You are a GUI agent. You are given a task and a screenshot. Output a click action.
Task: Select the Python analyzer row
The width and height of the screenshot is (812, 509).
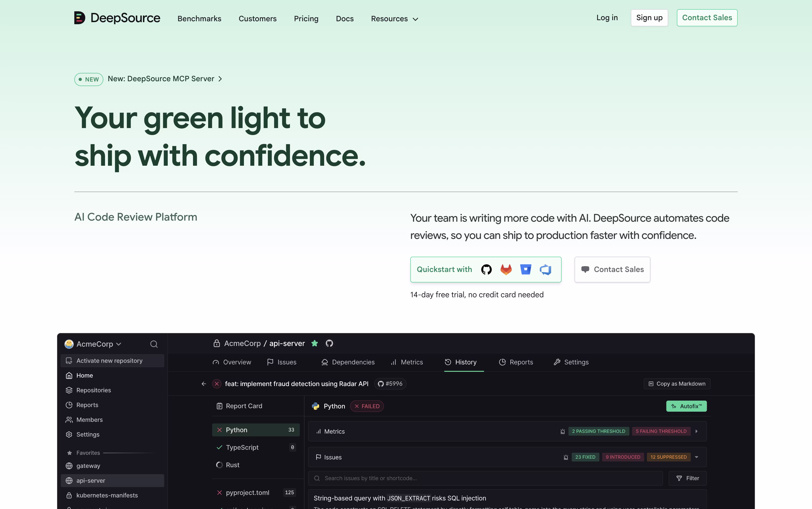256,430
